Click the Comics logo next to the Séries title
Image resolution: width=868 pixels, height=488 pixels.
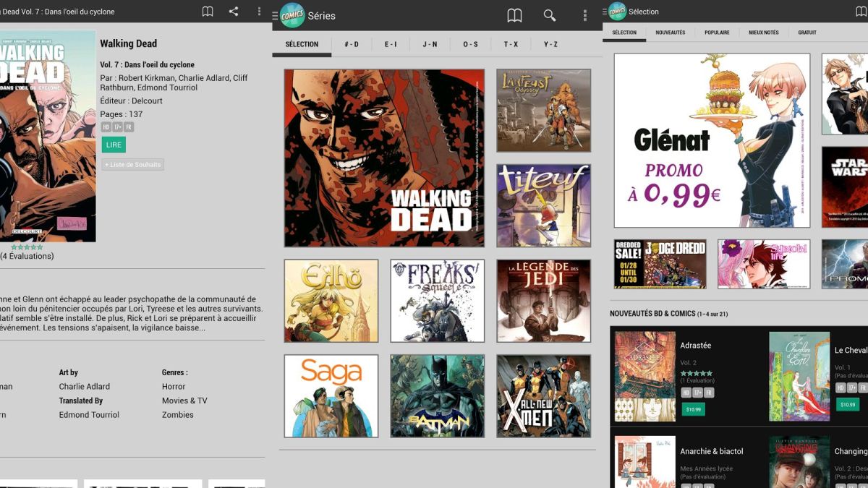click(x=292, y=15)
